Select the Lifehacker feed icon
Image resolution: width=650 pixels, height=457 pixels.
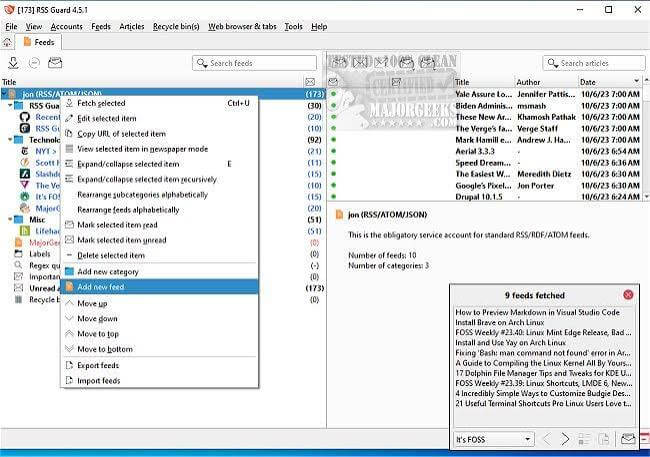(x=25, y=231)
